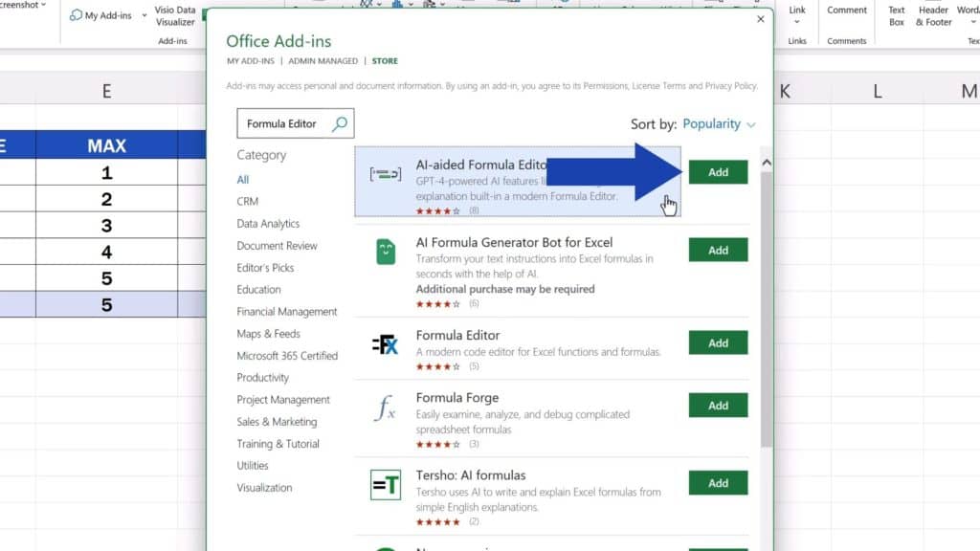The height and width of the screenshot is (551, 980).
Task: Filter by Microsoft 365 Certified category
Action: pos(287,356)
